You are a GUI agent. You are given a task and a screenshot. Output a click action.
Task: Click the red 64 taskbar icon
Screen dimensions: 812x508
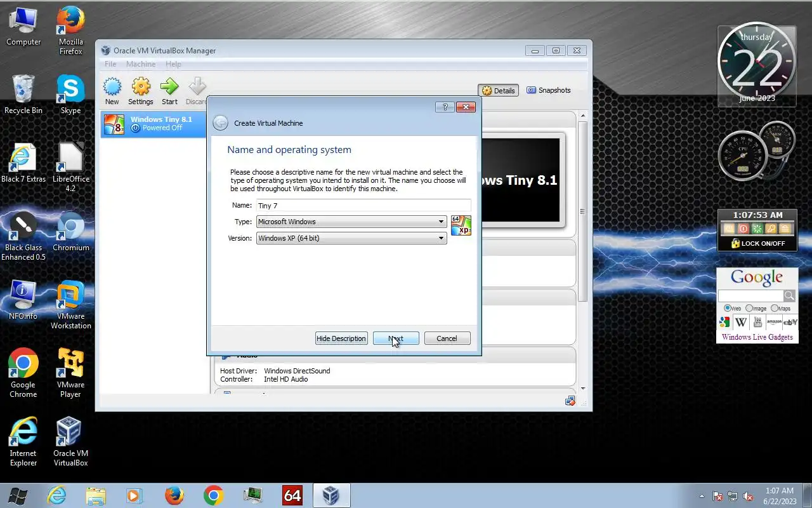pos(292,495)
